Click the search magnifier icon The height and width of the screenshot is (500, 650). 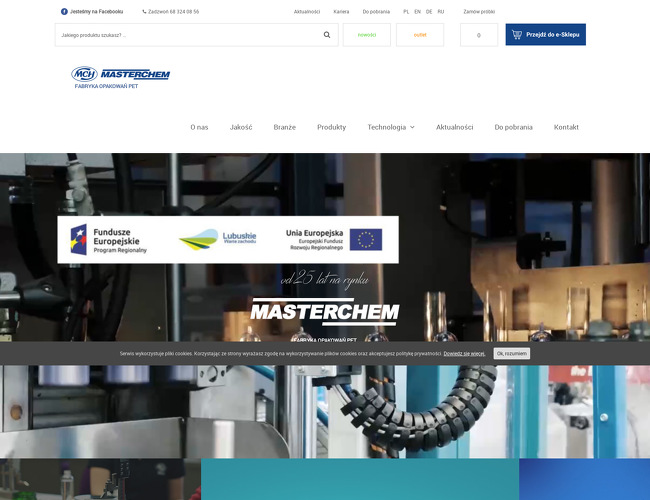327,35
